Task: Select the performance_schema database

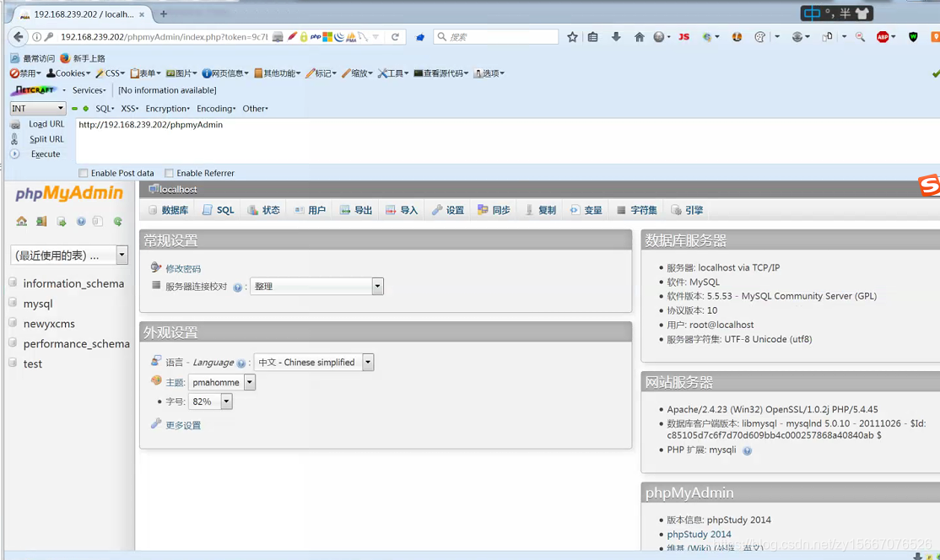Action: (x=76, y=344)
